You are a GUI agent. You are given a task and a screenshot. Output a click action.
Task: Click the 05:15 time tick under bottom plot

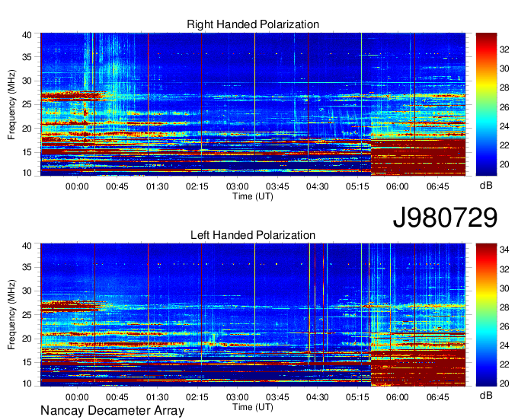[x=357, y=397]
